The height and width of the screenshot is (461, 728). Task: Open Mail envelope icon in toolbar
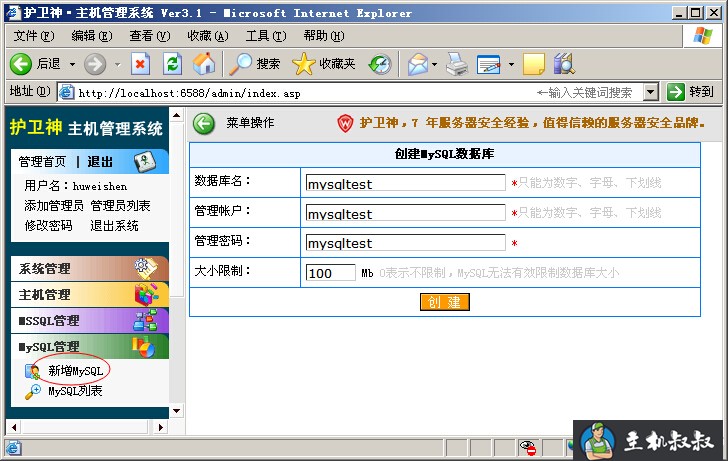418,64
